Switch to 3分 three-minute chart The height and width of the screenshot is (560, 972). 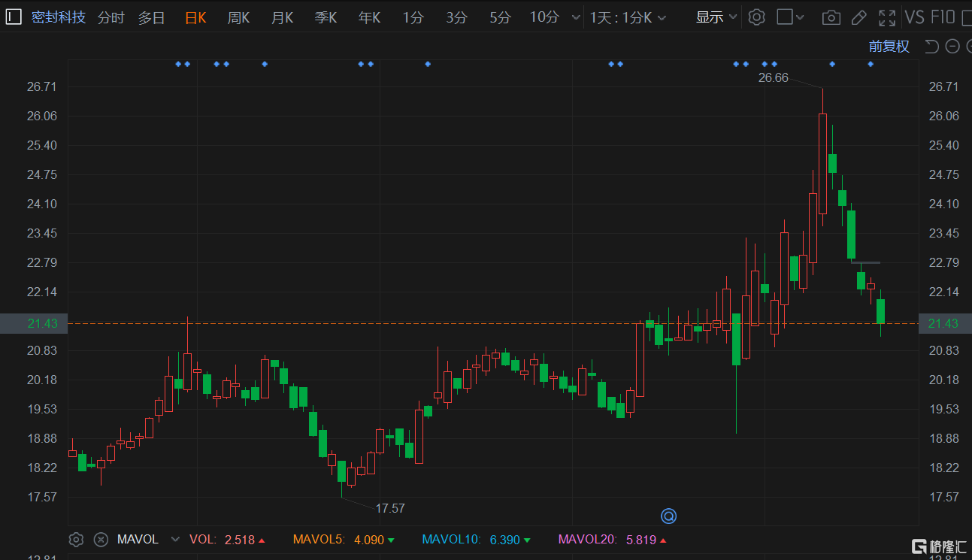click(456, 17)
